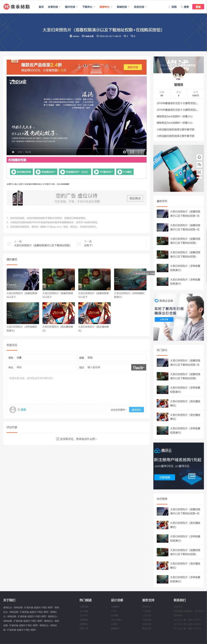
Task: Click the Samsung phone ad image
Action: click(178, 168)
